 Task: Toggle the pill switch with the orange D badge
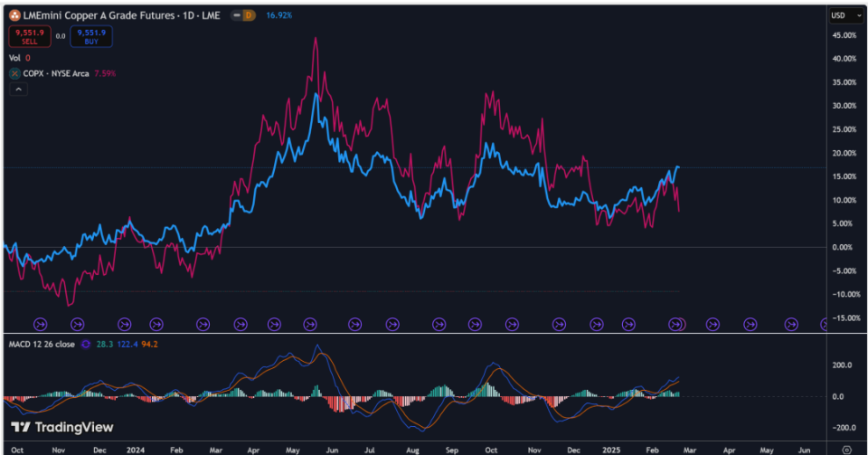click(x=243, y=15)
